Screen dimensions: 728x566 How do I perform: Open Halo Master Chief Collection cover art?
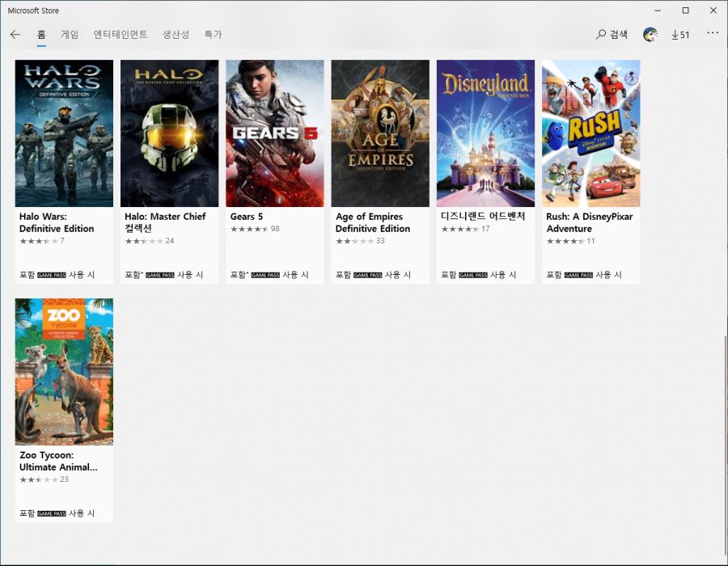[170, 133]
